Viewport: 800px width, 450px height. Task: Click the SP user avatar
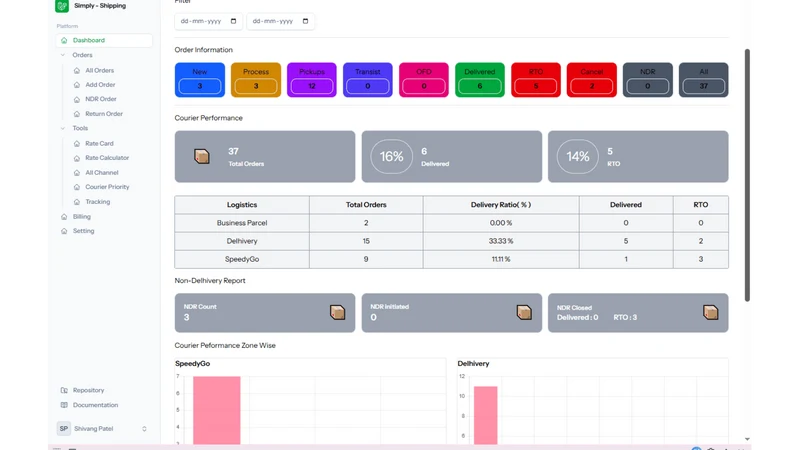(64, 429)
